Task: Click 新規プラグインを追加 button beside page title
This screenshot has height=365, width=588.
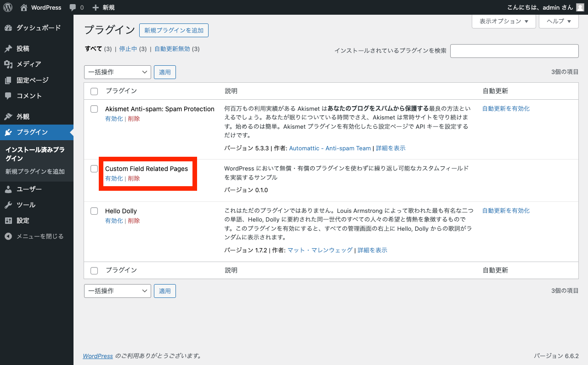Action: [174, 30]
